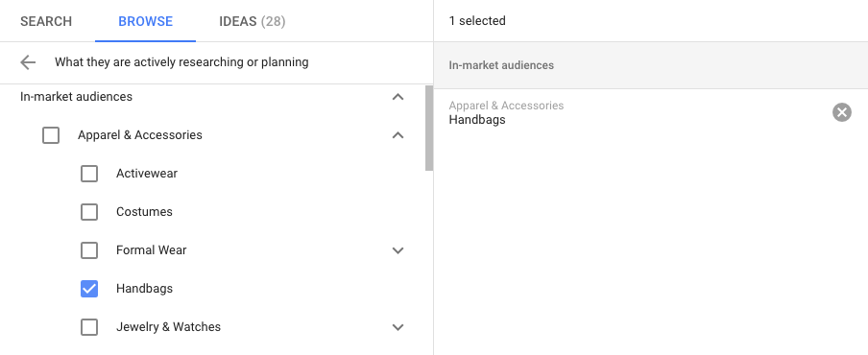The height and width of the screenshot is (355, 868).
Task: Click the audience list scrollbar thumb
Action: (x=429, y=129)
